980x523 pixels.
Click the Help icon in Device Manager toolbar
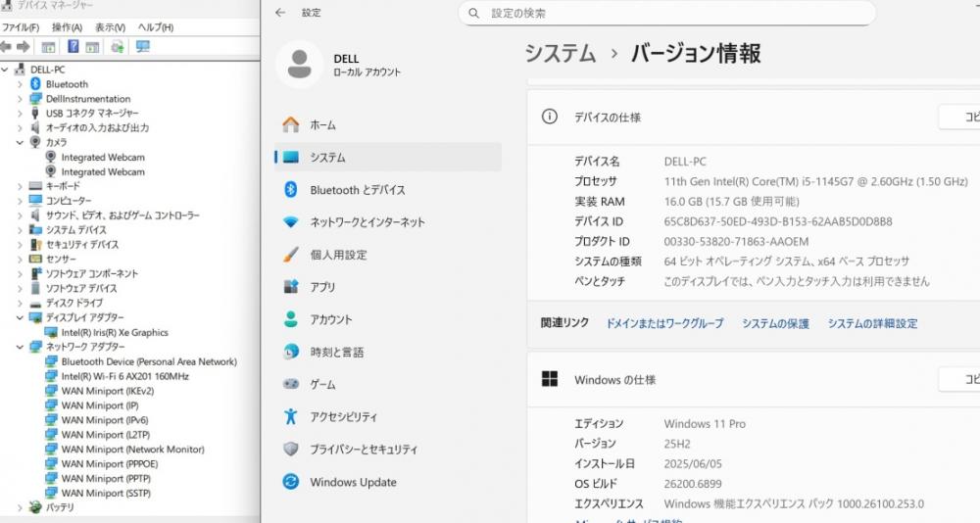pyautogui.click(x=73, y=47)
